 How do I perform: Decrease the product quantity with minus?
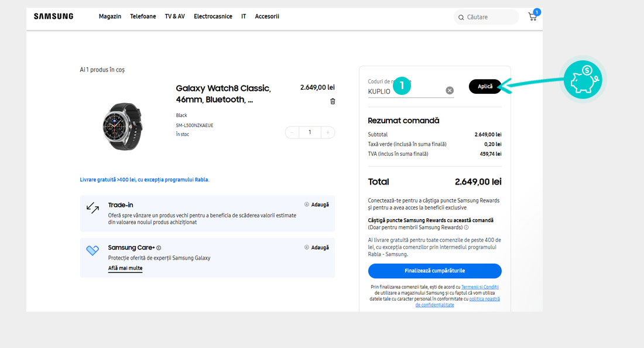click(x=292, y=132)
